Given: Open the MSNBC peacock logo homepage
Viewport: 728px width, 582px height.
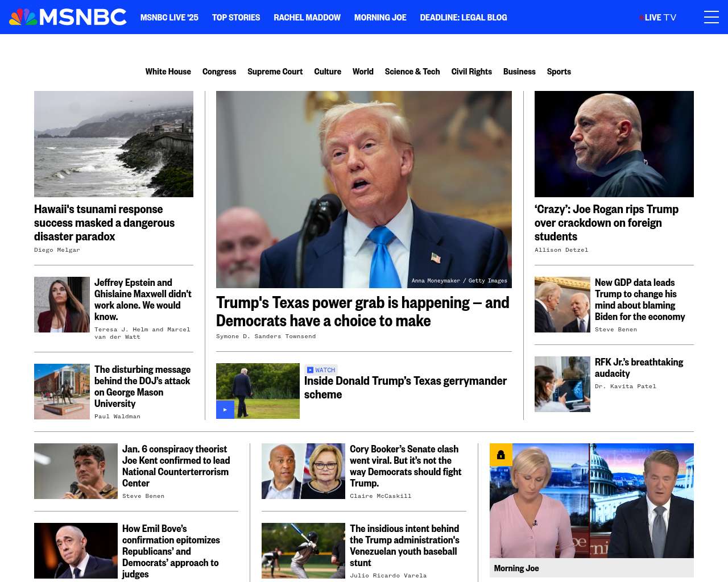Looking at the screenshot, I should 68,17.
